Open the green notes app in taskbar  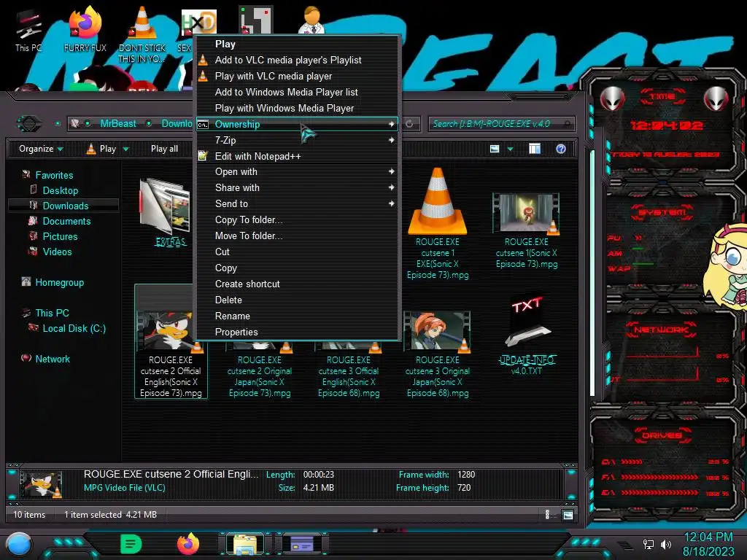pyautogui.click(x=131, y=544)
